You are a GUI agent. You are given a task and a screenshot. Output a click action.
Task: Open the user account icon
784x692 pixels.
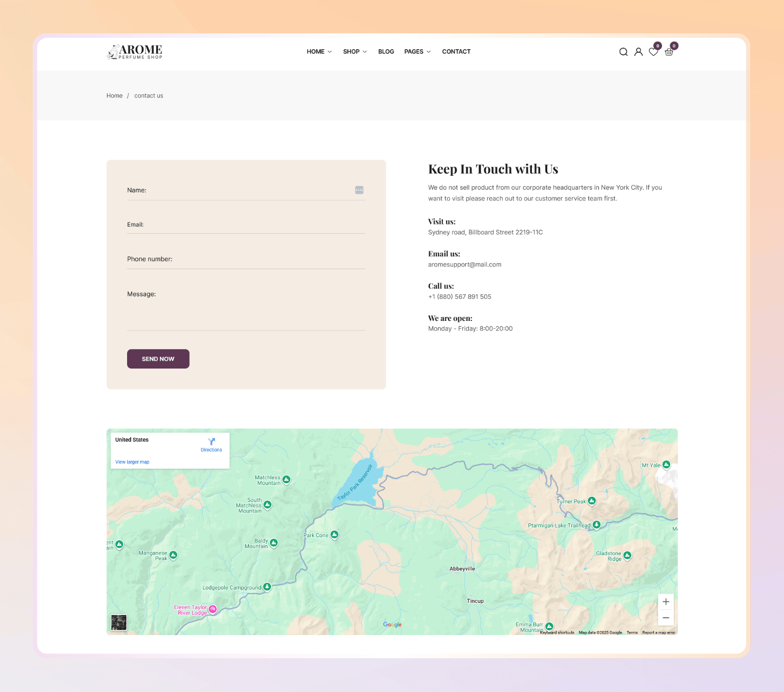pyautogui.click(x=638, y=52)
